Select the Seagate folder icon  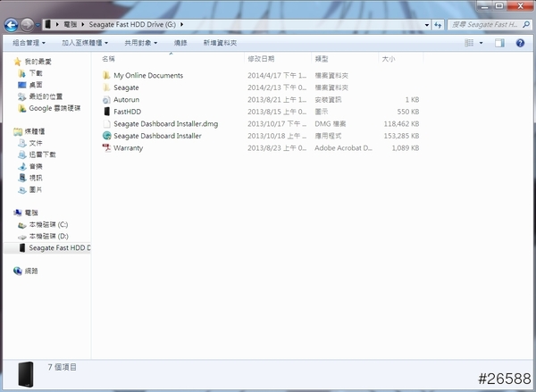click(x=106, y=88)
